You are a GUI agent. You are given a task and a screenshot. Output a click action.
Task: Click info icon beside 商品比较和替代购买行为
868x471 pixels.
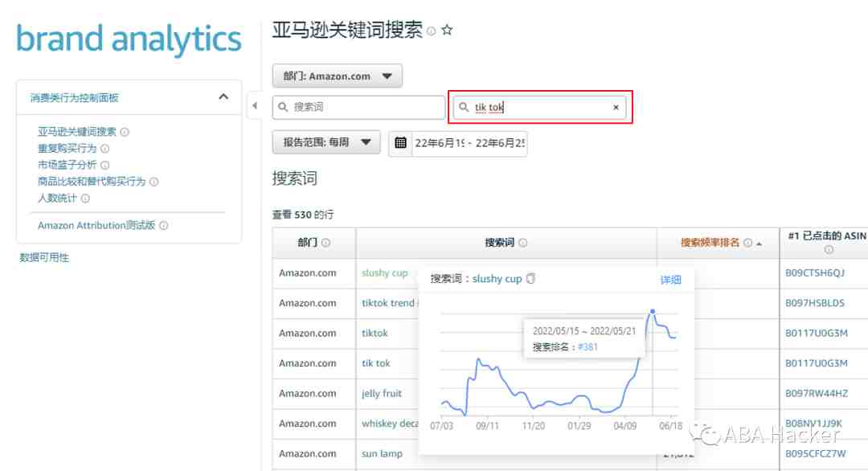(x=154, y=182)
